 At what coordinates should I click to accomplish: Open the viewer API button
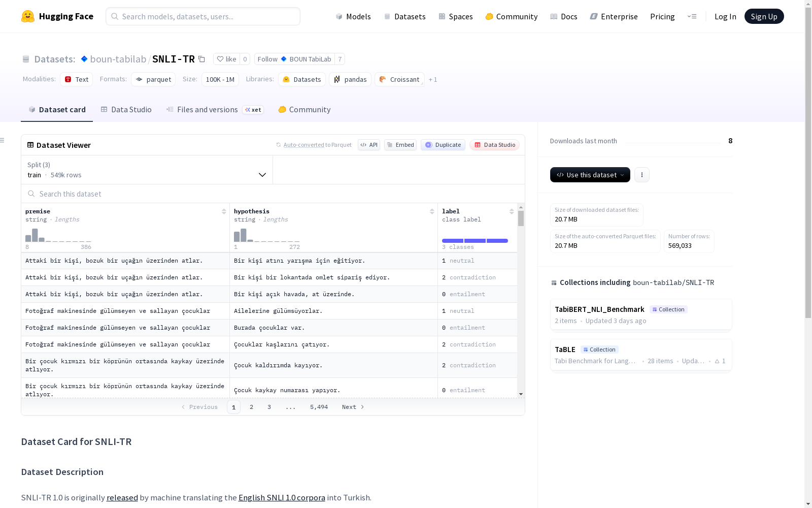pos(369,145)
